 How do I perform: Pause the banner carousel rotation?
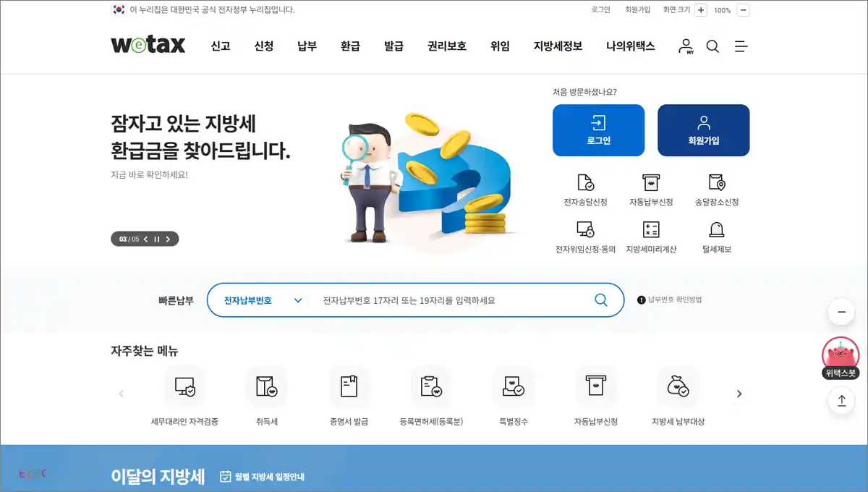tap(156, 238)
